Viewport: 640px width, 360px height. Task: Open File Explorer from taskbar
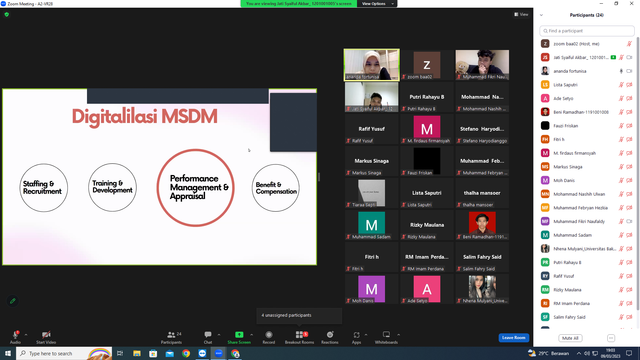pyautogui.click(x=137, y=353)
